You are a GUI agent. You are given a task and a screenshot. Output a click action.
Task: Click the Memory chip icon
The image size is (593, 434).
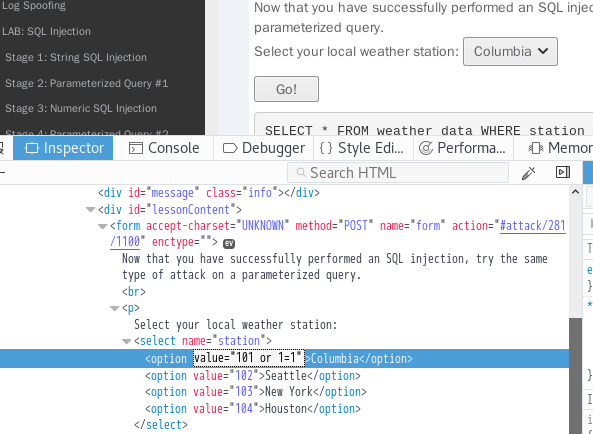tap(536, 148)
